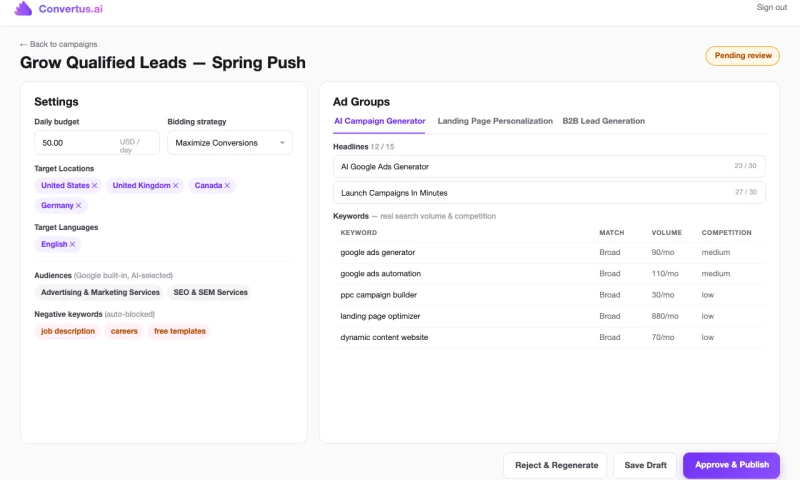
Task: Remove United States location tag
Action: tap(94, 186)
